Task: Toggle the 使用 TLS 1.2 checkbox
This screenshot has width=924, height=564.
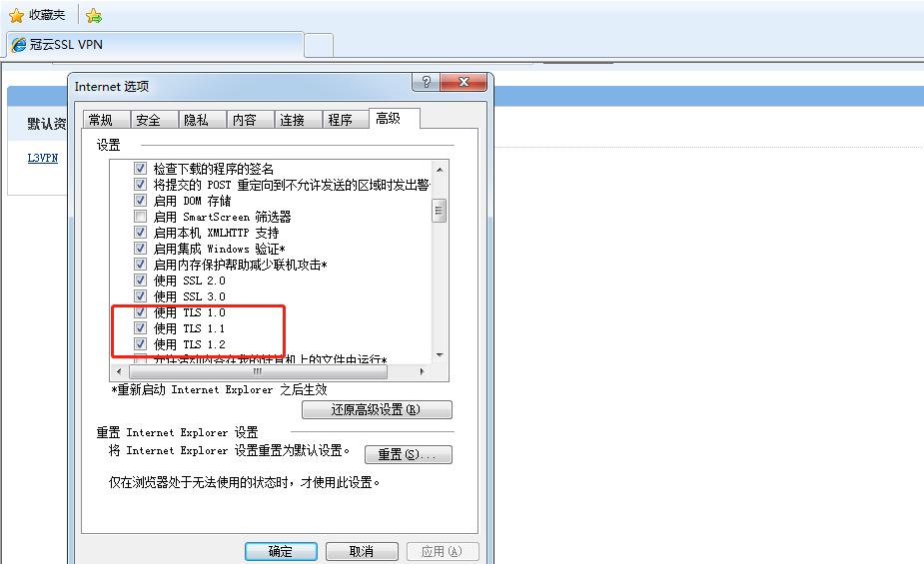Action: pyautogui.click(x=140, y=343)
